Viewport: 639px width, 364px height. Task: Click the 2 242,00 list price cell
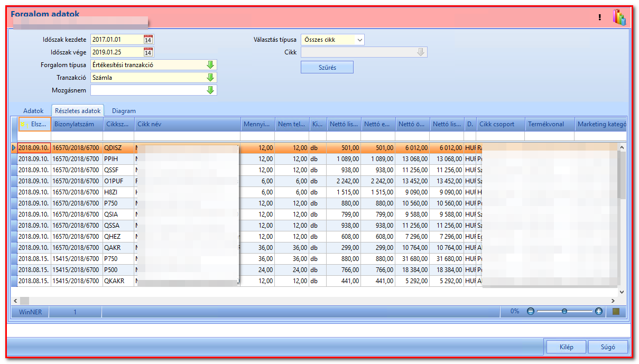click(344, 181)
